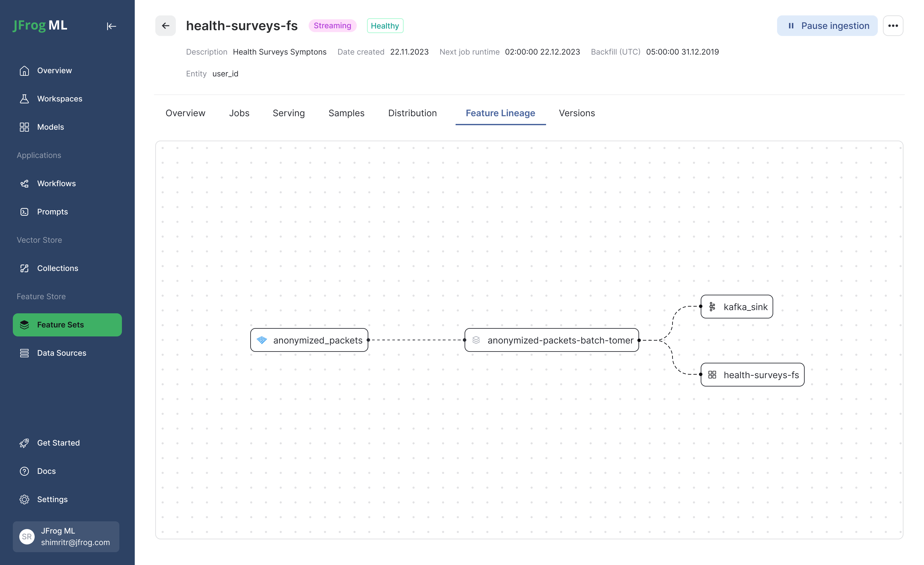The width and height of the screenshot is (924, 565).
Task: Go back using the left arrow button
Action: pos(165,25)
